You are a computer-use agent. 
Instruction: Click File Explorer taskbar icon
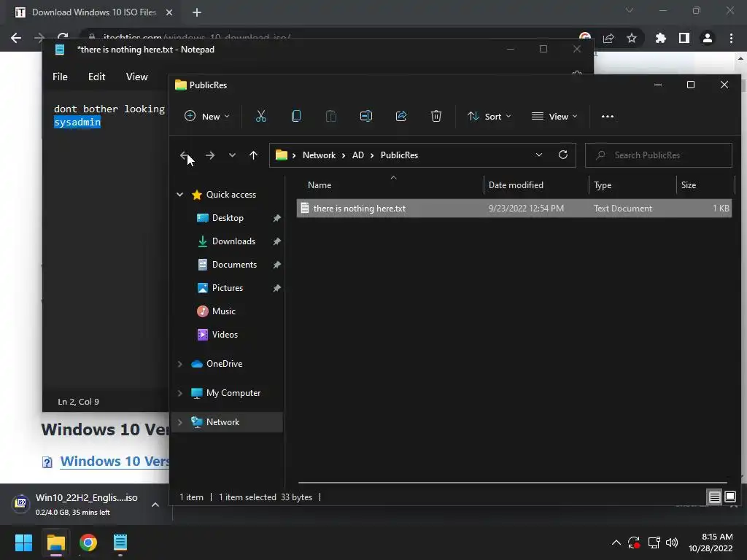55,542
